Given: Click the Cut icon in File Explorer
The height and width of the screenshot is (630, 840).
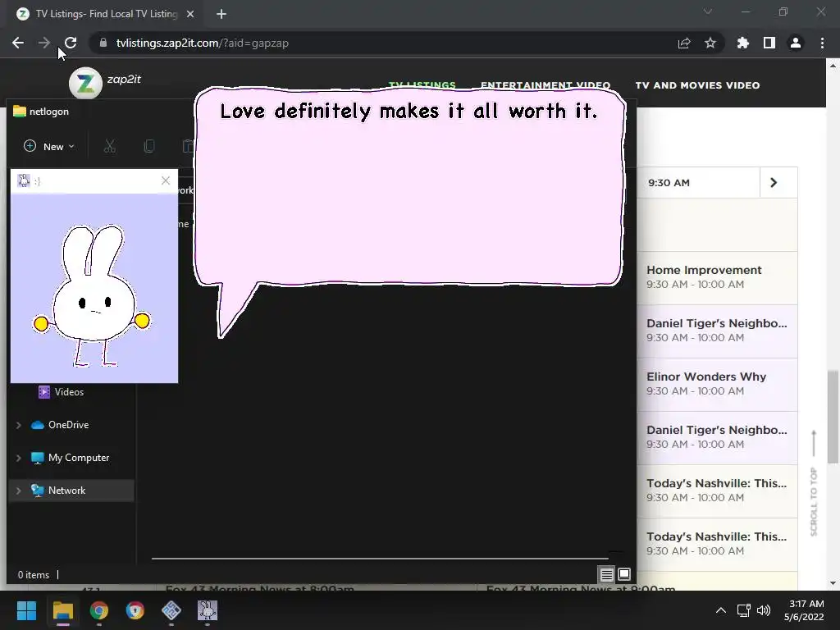Looking at the screenshot, I should tap(110, 146).
